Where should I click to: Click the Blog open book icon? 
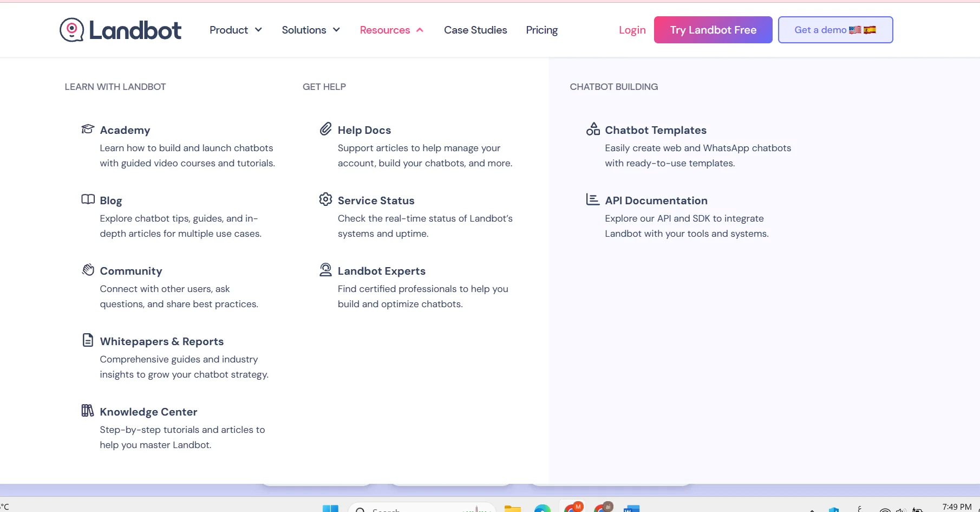pos(88,199)
